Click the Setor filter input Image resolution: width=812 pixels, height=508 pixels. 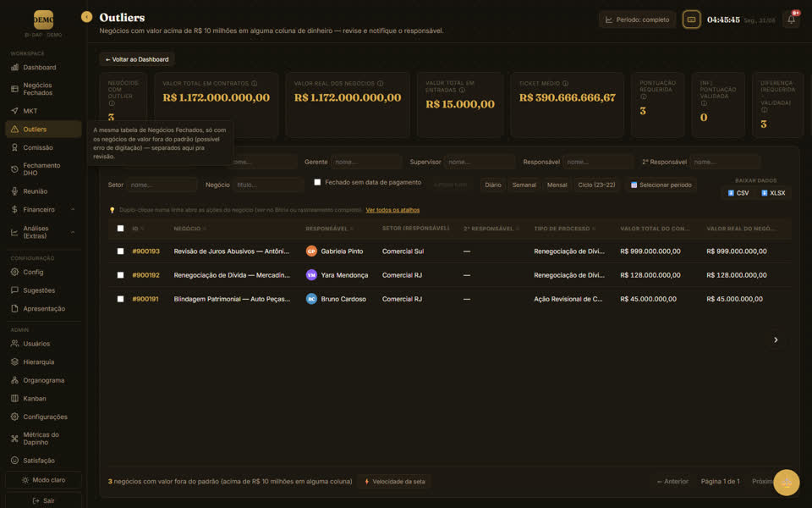(162, 185)
